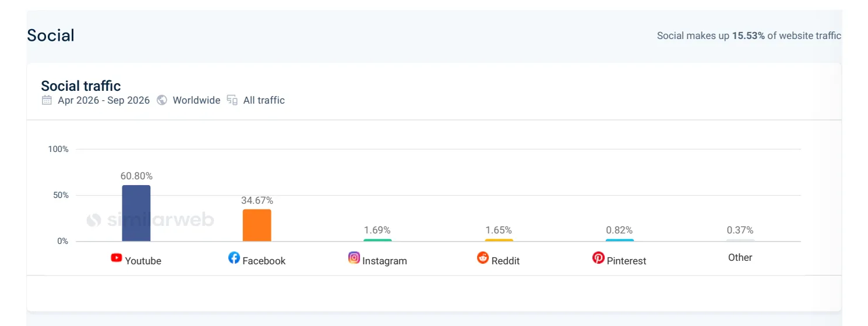Click the calendar icon beside date range
Screen dimensions: 868x326
pyautogui.click(x=47, y=100)
